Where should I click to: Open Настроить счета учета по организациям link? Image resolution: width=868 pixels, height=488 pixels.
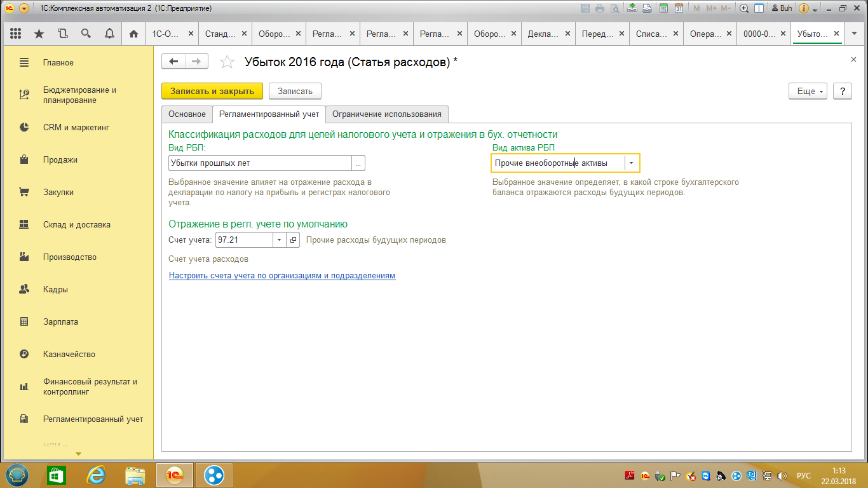(282, 276)
